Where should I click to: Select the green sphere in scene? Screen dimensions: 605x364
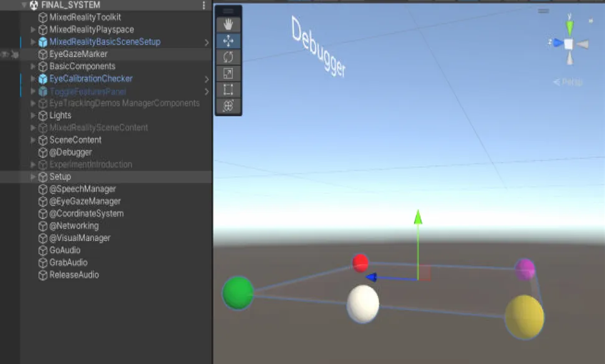[x=238, y=293]
